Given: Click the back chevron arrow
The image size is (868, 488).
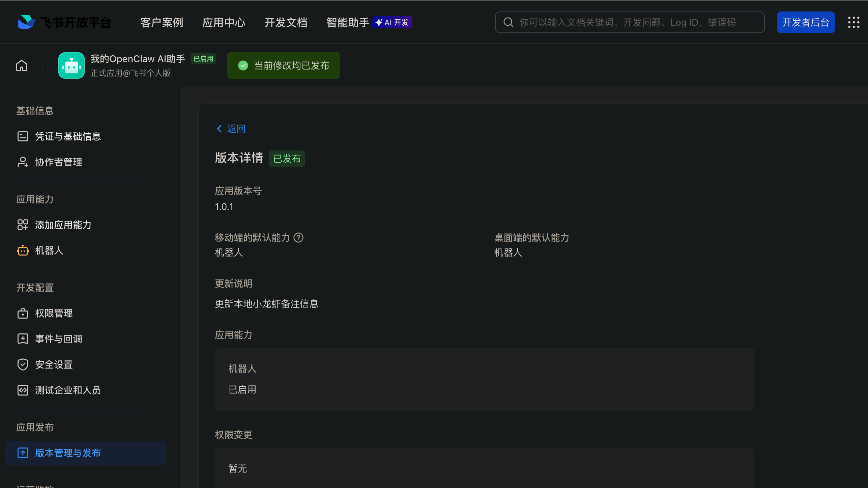Looking at the screenshot, I should coord(219,129).
